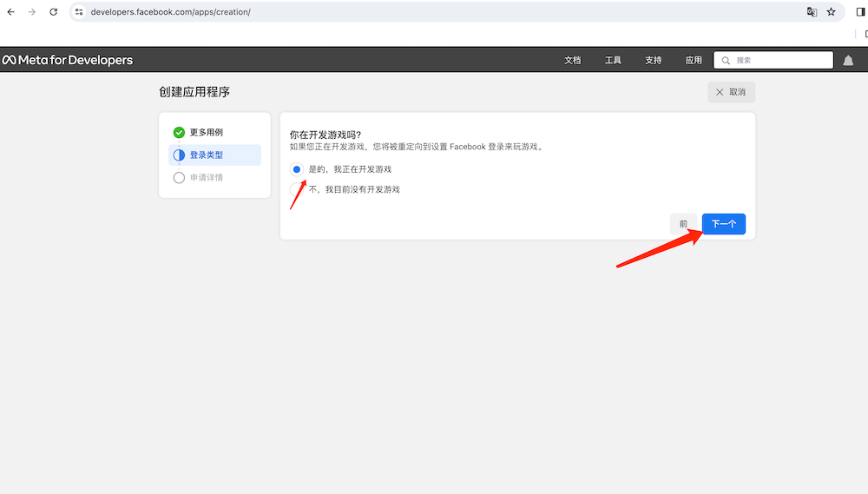
Task: Go back with the browser back arrow
Action: 11,12
